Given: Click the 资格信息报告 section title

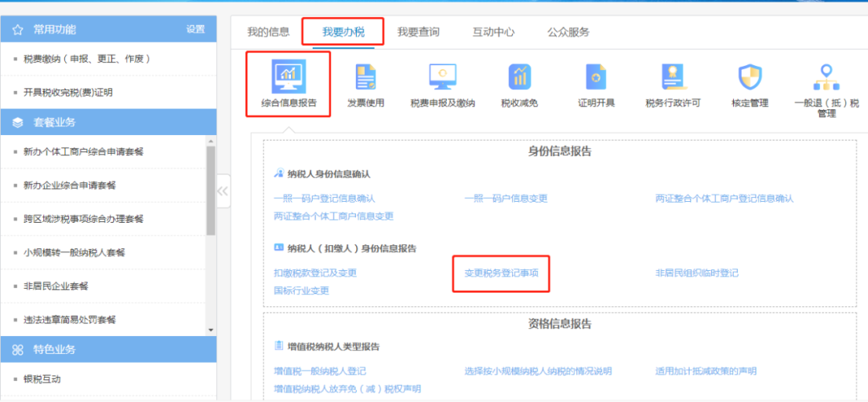Looking at the screenshot, I should click(x=559, y=323).
